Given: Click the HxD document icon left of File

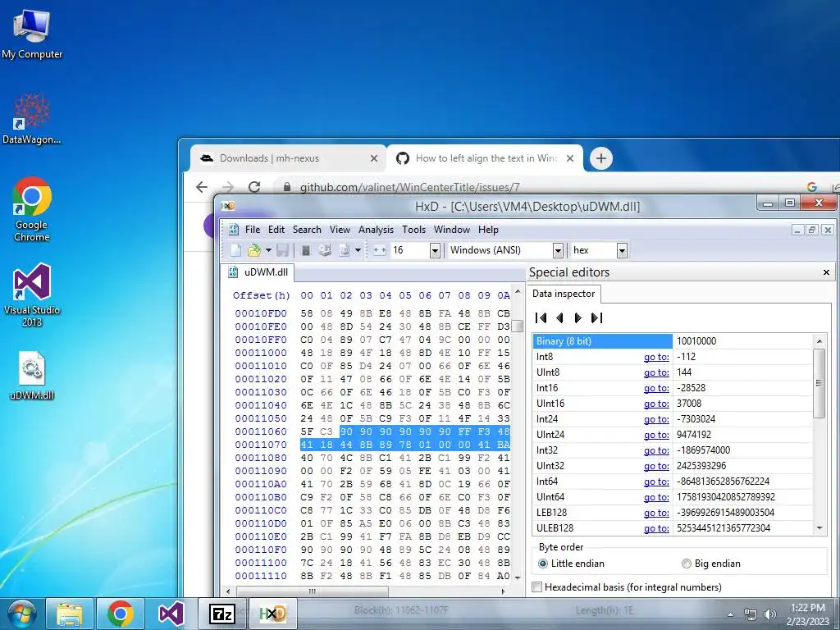Looking at the screenshot, I should [234, 230].
